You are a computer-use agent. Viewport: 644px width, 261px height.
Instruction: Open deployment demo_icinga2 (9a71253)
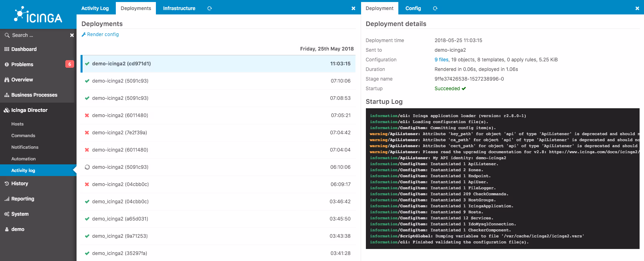218,236
